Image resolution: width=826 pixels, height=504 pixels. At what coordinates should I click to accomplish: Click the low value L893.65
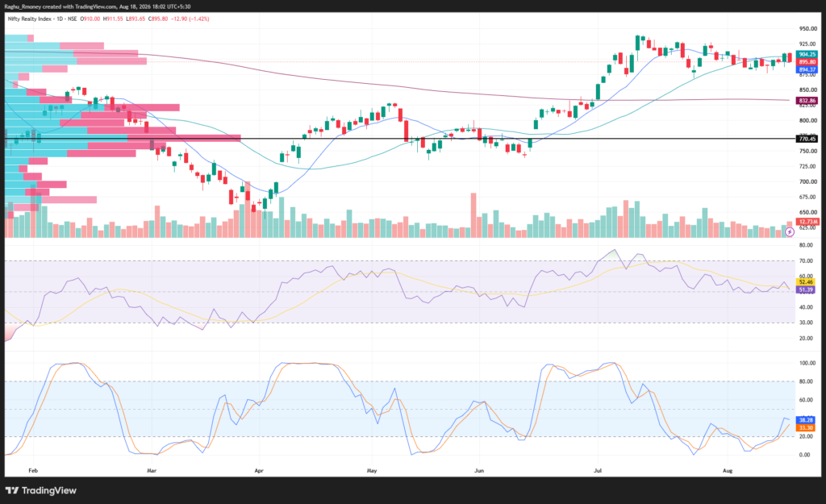click(136, 19)
